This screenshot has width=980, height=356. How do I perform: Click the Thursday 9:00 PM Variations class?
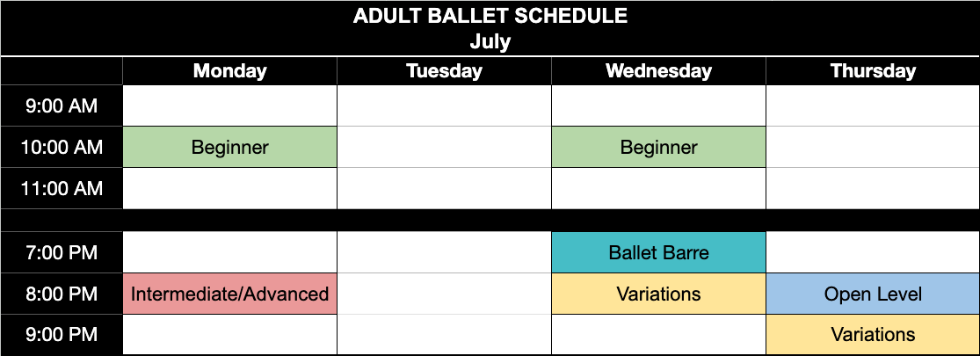click(873, 335)
